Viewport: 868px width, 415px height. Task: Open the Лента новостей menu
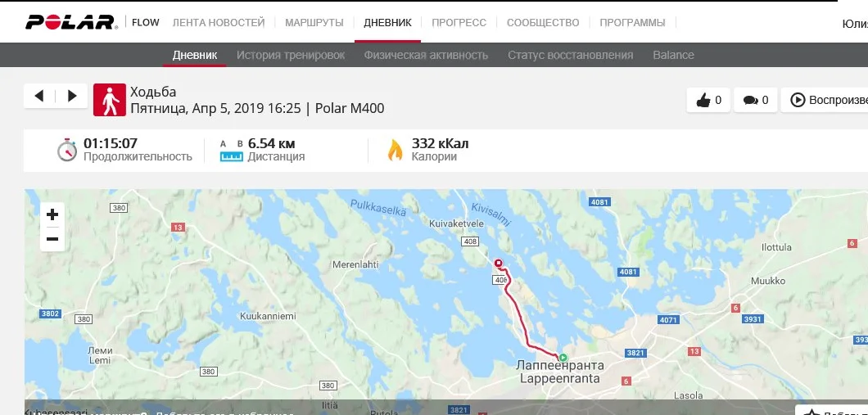[219, 23]
